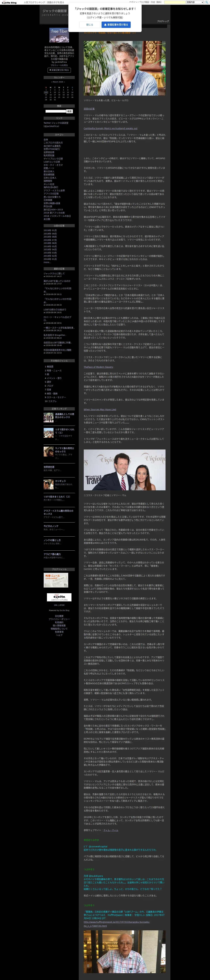Open genre 2 時事・ニュース
Screen dimensions: 210x980
53,371
